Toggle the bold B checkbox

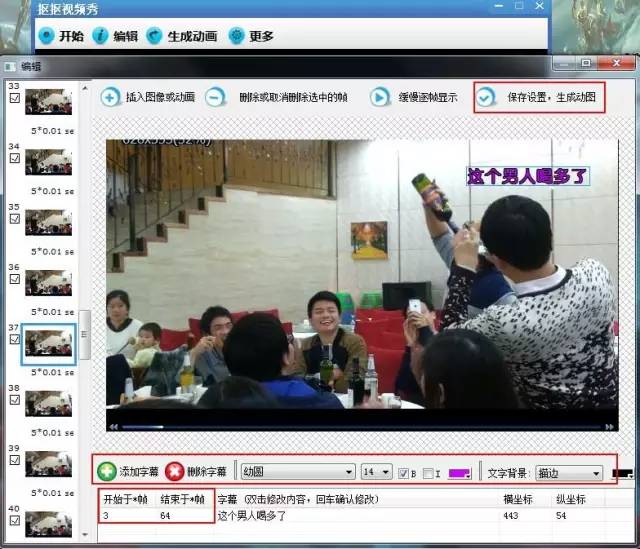tap(402, 472)
